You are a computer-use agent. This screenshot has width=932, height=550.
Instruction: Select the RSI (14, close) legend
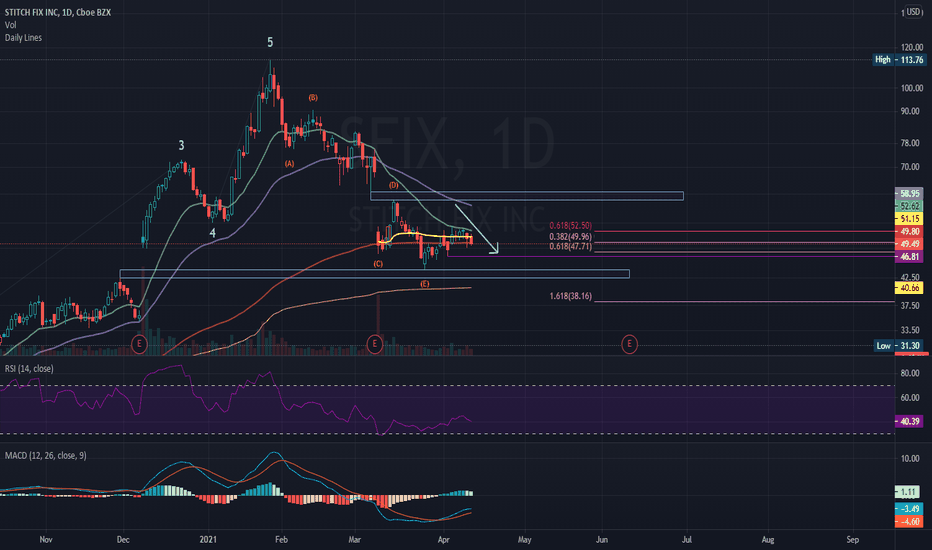coord(29,369)
